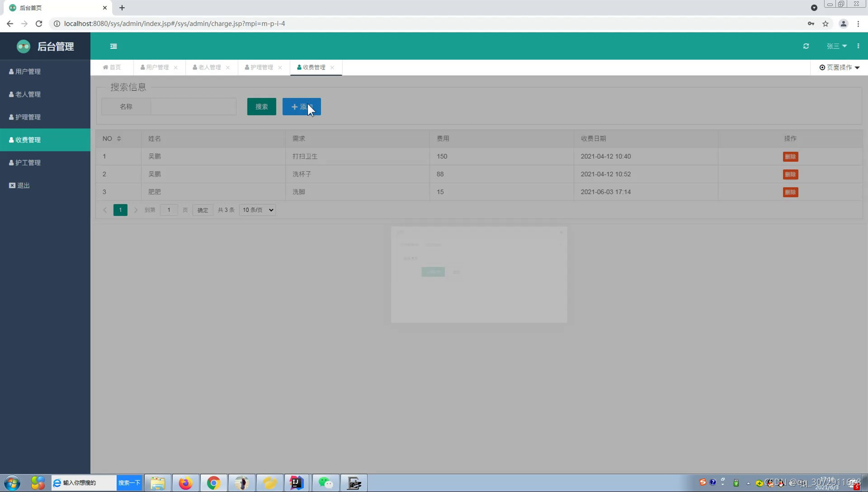The image size is (868, 492).
Task: Go to the previous page arrow
Action: [x=105, y=210]
